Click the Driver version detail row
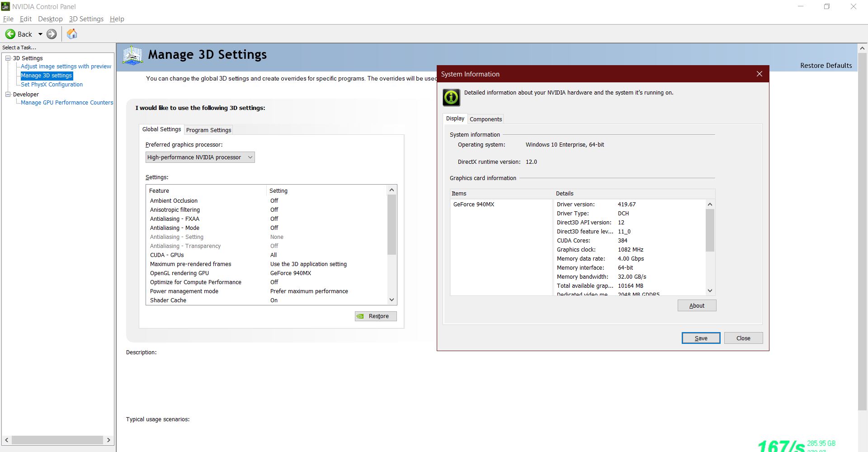The width and height of the screenshot is (868, 452). (630, 205)
